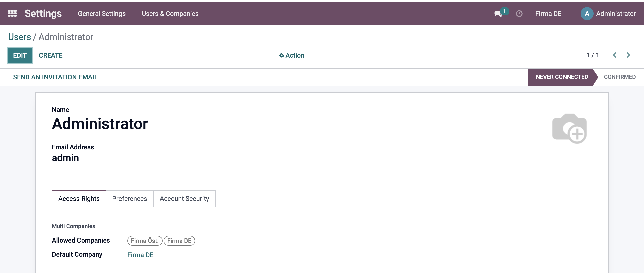644x273 pixels.
Task: Go to previous record arrow
Action: [x=615, y=55]
